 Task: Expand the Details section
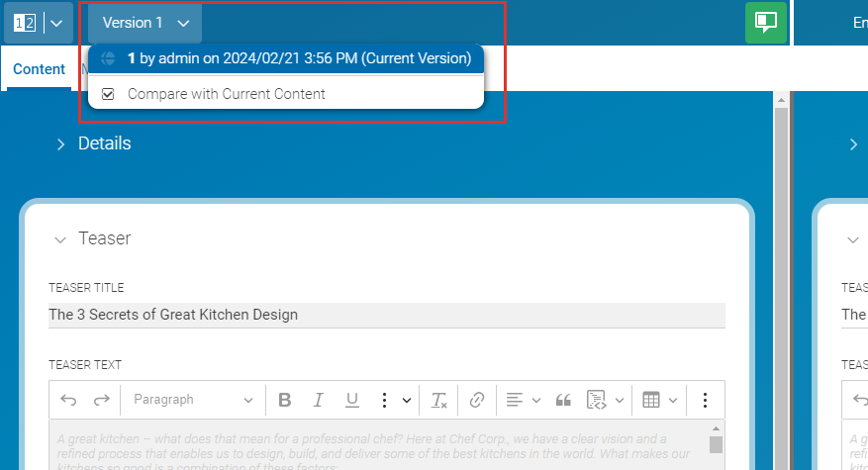tap(60, 144)
